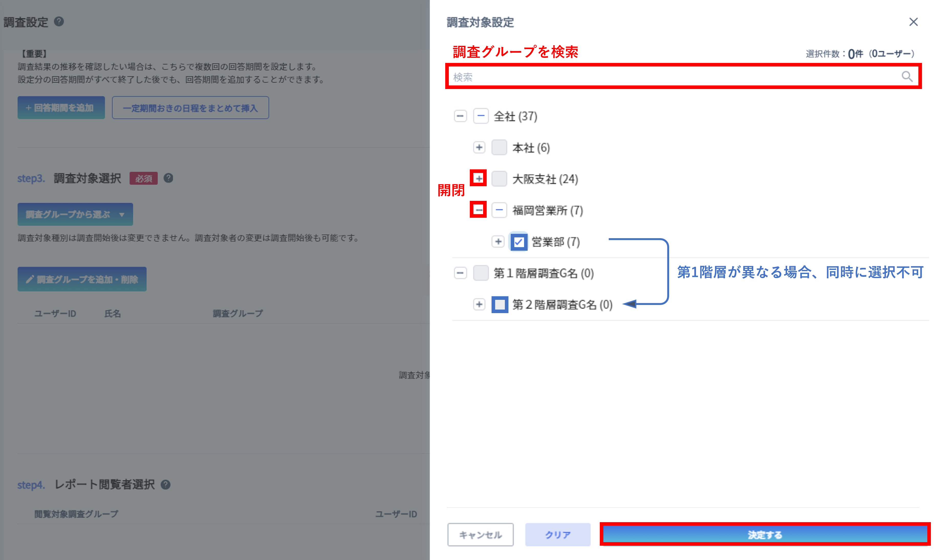935x560 pixels.
Task: Click the キャンセル button
Action: 480,534
